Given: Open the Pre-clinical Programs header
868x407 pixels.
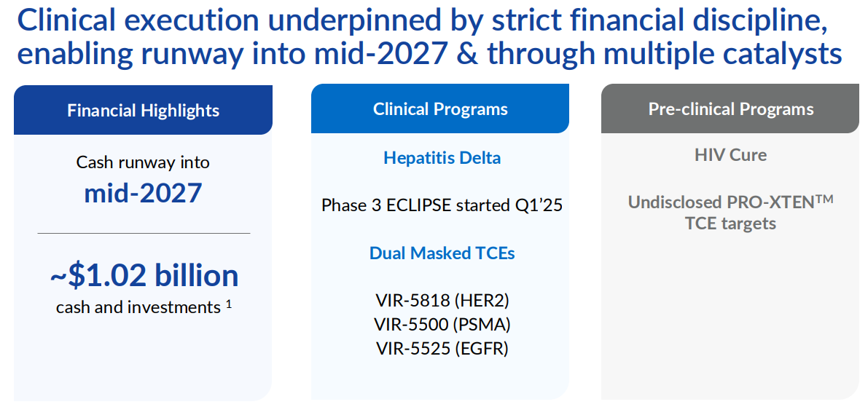Looking at the screenshot, I should [x=730, y=109].
